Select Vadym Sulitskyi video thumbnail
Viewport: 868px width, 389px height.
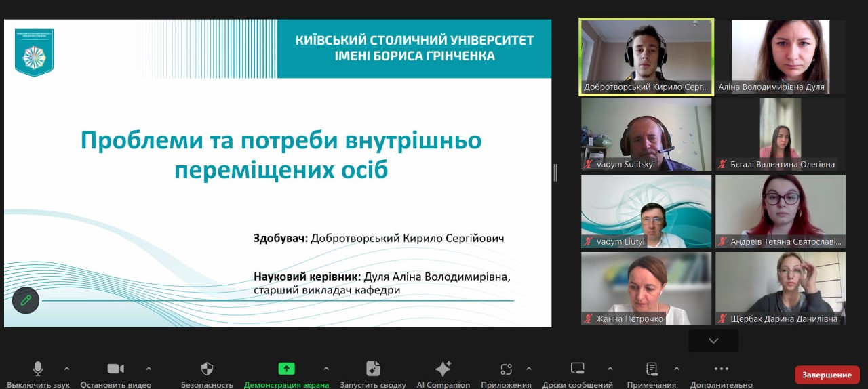click(646, 134)
